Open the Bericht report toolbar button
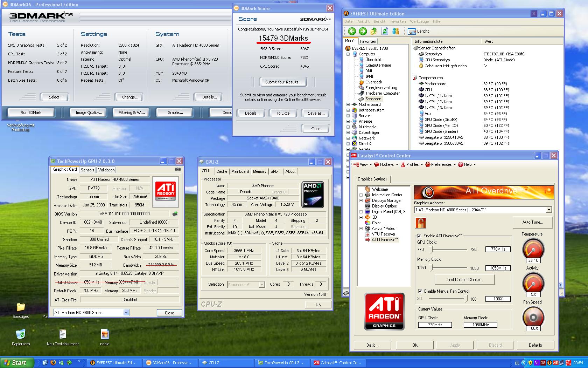The height and width of the screenshot is (368, 588). click(x=419, y=31)
